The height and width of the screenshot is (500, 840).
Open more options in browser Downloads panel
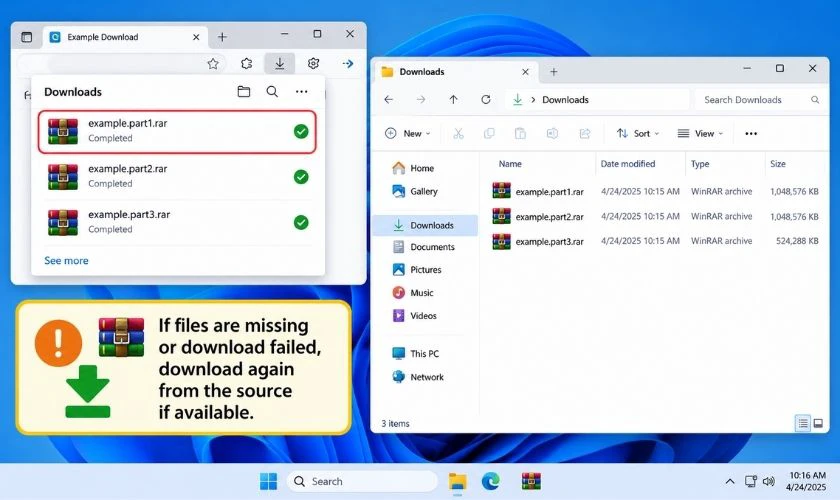click(302, 92)
